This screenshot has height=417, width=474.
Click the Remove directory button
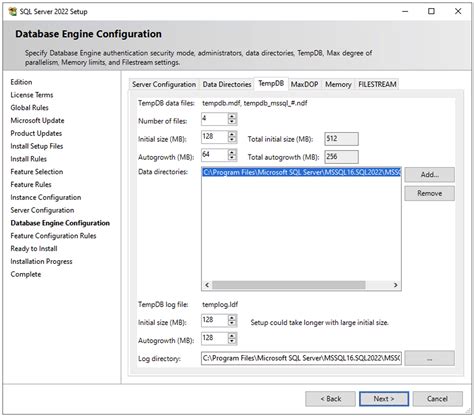[x=429, y=193]
